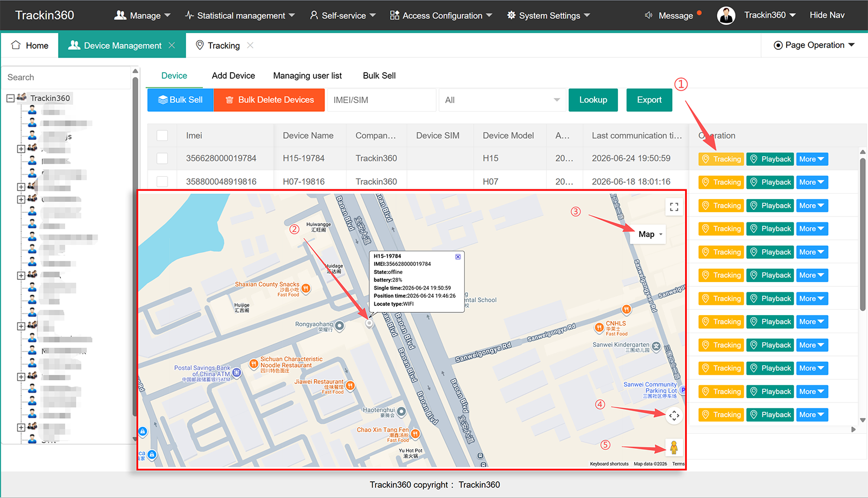
Task: Open the Self-service menu
Action: pos(343,15)
